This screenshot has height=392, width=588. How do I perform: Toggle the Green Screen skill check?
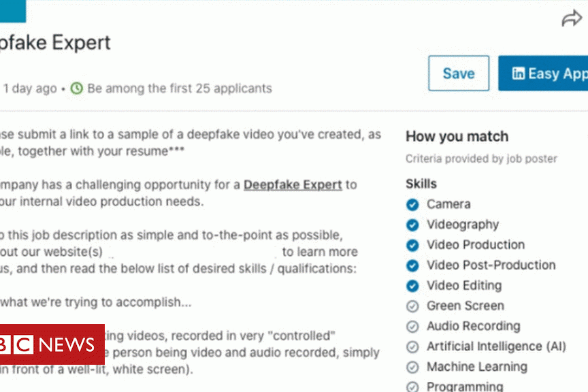(412, 306)
